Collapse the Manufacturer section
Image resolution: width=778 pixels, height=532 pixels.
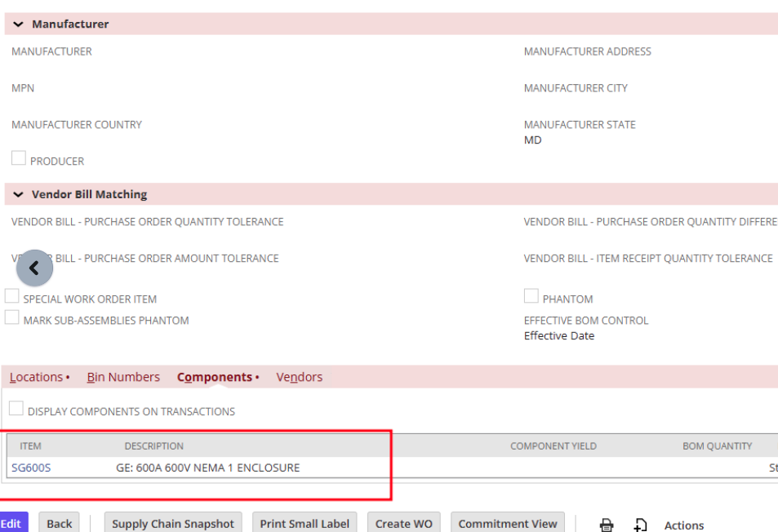click(x=19, y=24)
